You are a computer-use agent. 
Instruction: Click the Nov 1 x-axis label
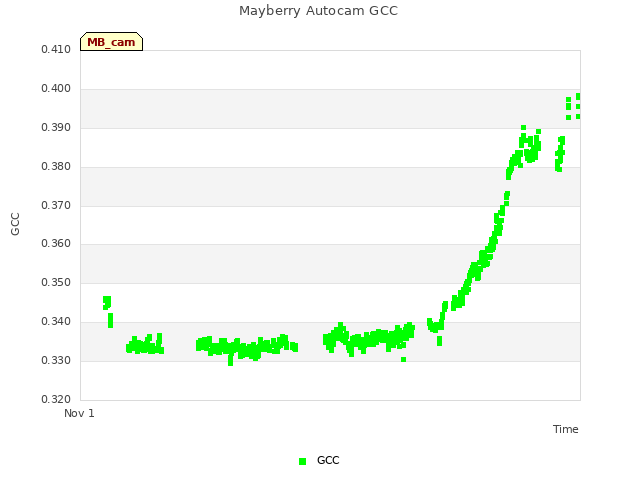[79, 413]
